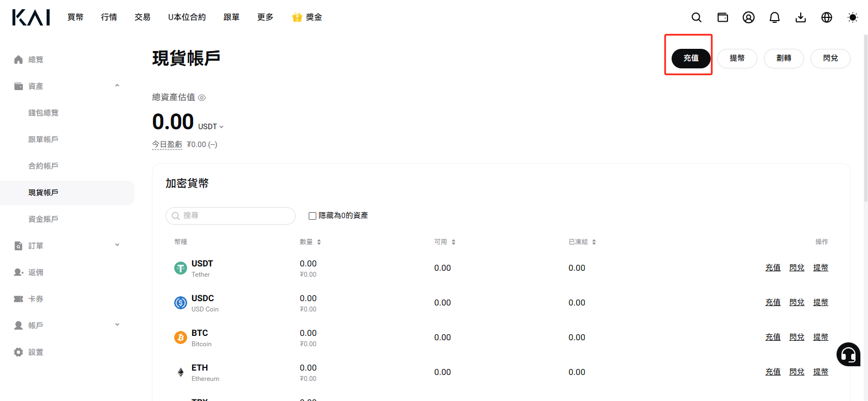Click the gift icon next to 獎金
Image resolution: width=868 pixels, height=401 pixels.
[297, 17]
